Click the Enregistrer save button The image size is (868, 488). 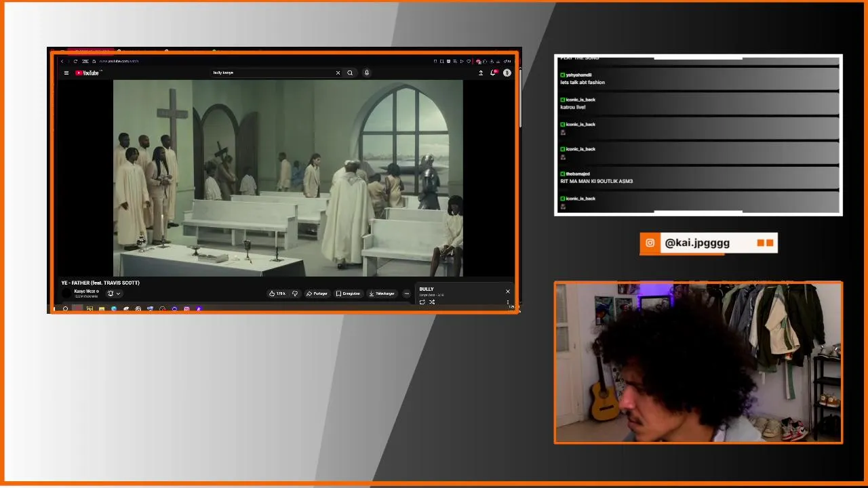348,293
